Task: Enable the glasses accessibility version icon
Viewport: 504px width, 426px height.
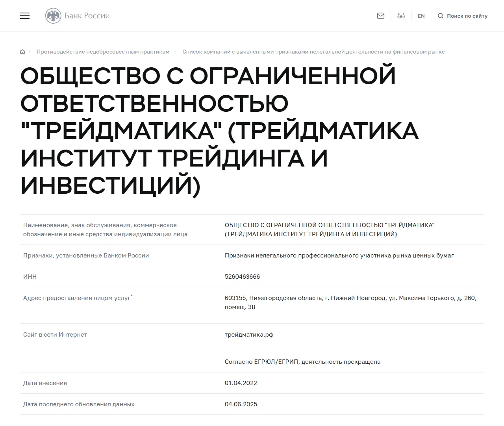Action: 401,16
